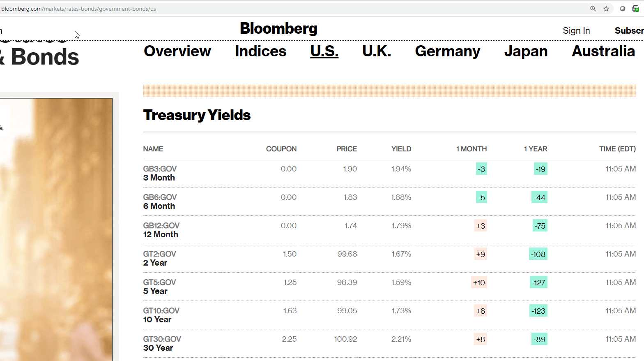Open the printer extension with green plus
Image resolution: width=644 pixels, height=361 pixels.
click(635, 9)
